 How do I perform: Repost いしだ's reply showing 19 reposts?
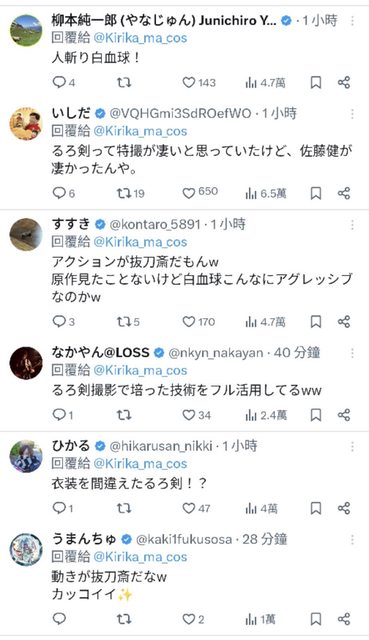tap(130, 193)
